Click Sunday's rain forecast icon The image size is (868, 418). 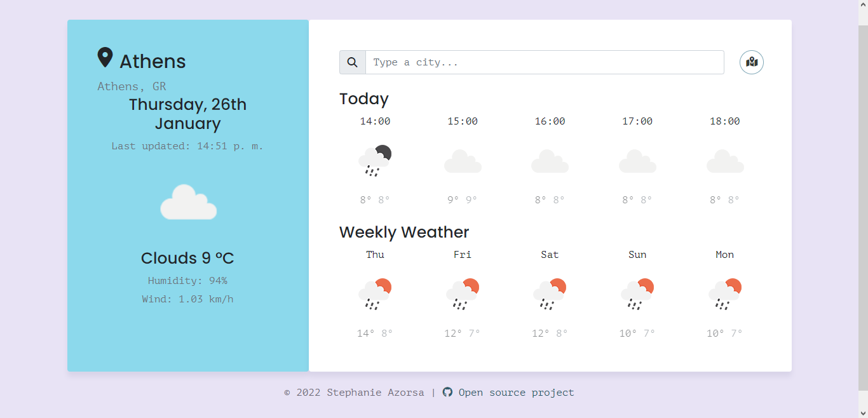tap(637, 293)
